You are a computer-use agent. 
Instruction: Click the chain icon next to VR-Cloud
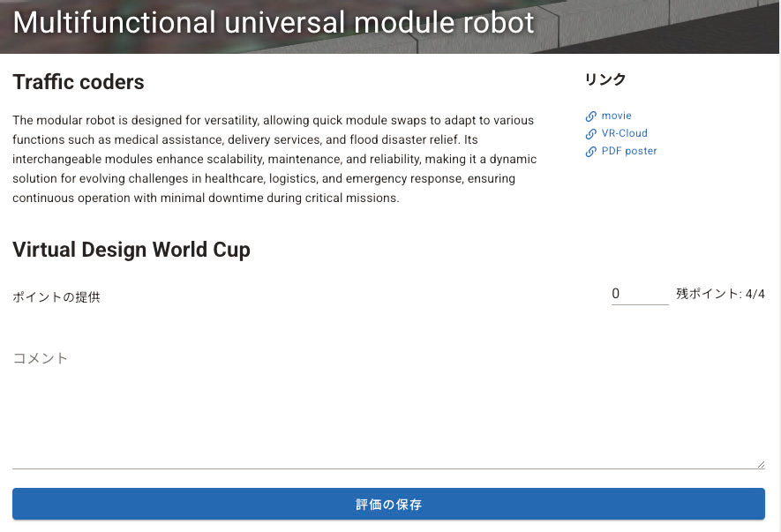[591, 134]
